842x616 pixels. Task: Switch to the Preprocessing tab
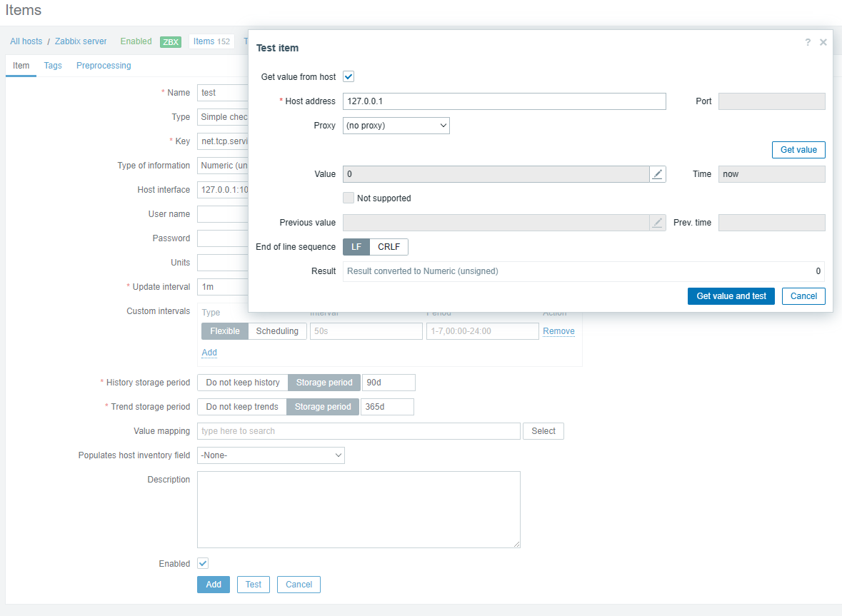(104, 66)
